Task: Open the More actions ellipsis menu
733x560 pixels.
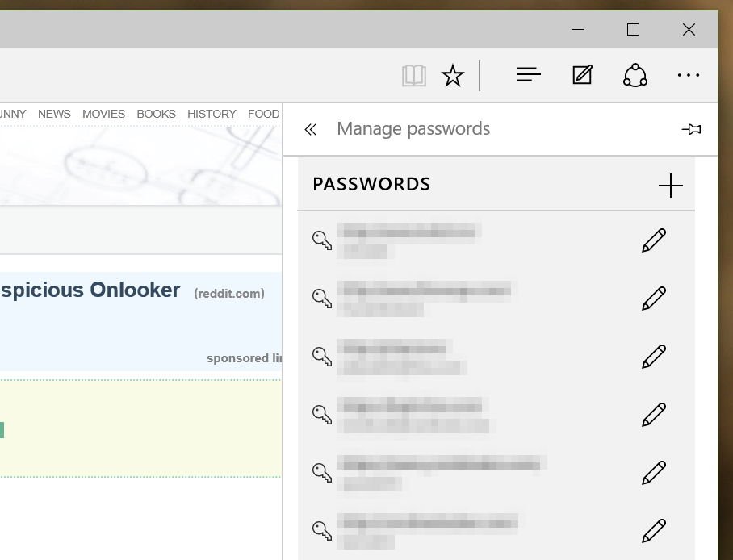Action: [x=689, y=75]
